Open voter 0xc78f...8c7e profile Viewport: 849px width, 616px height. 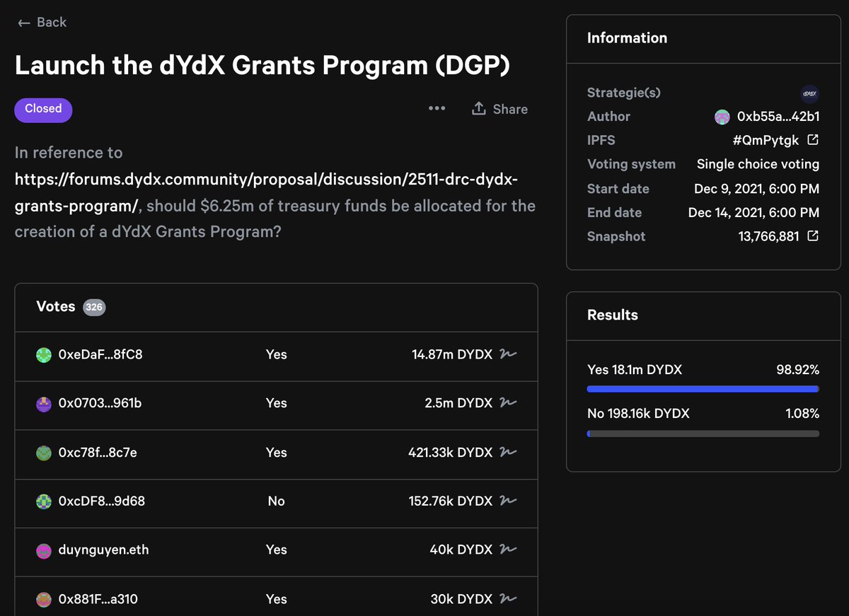click(98, 452)
